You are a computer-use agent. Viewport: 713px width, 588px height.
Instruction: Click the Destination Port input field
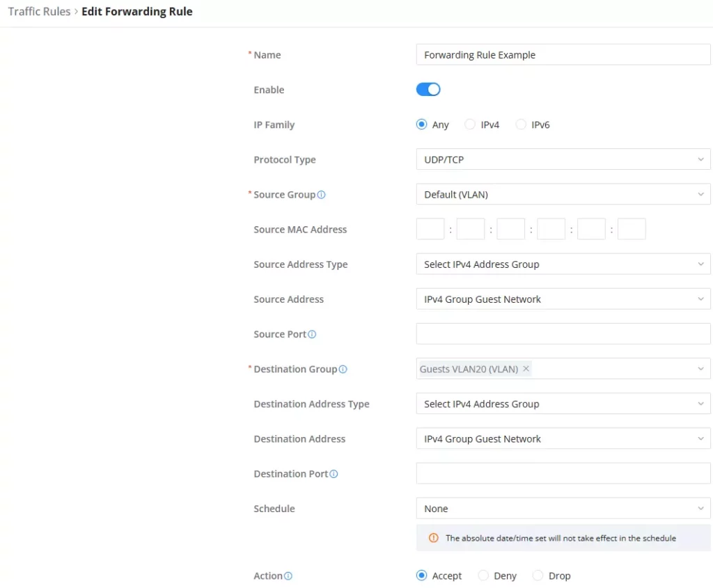pyautogui.click(x=563, y=473)
